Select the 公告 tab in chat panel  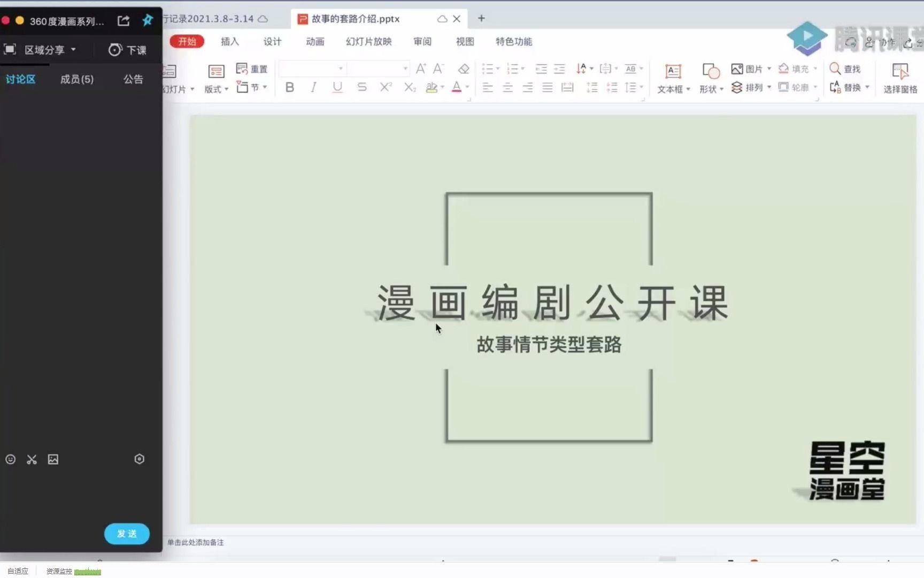click(133, 79)
